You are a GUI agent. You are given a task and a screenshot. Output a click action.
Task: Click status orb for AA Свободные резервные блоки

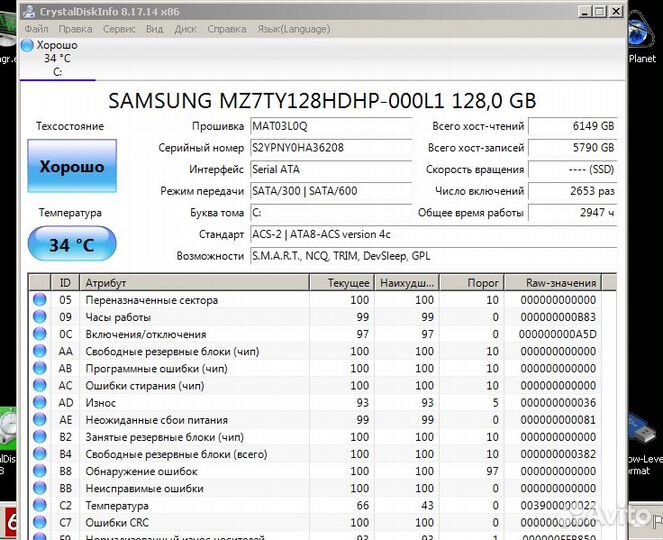click(x=40, y=351)
